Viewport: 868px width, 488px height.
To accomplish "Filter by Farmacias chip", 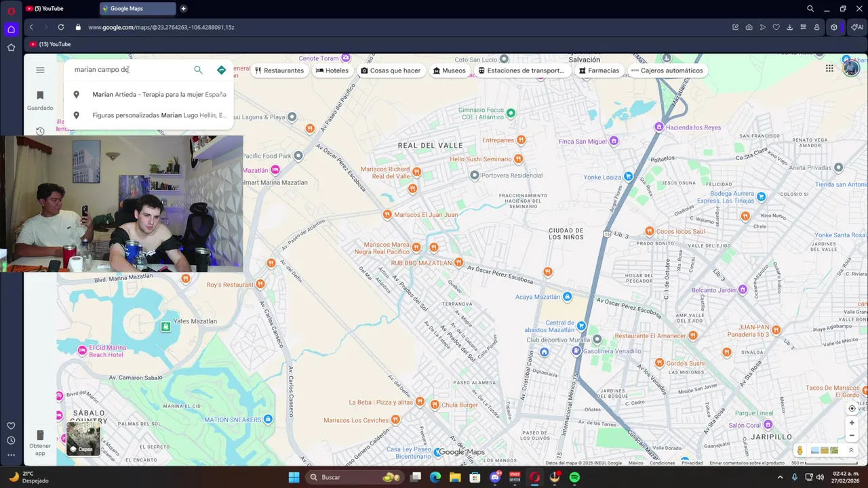I will pyautogui.click(x=599, y=70).
